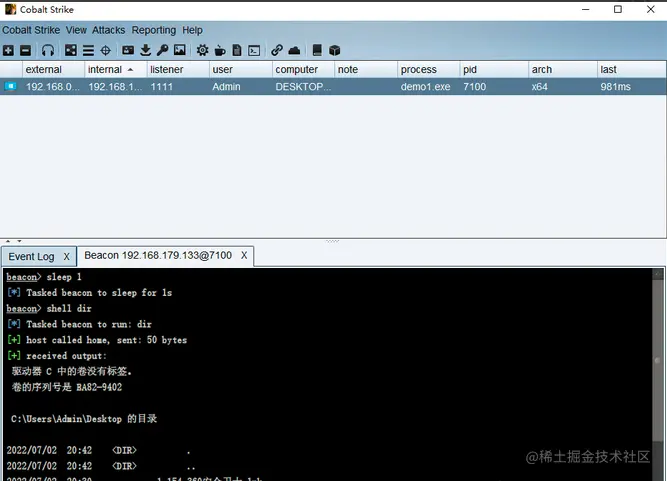Open the Credentials toolbar icon
The image size is (667, 481).
[x=128, y=50]
